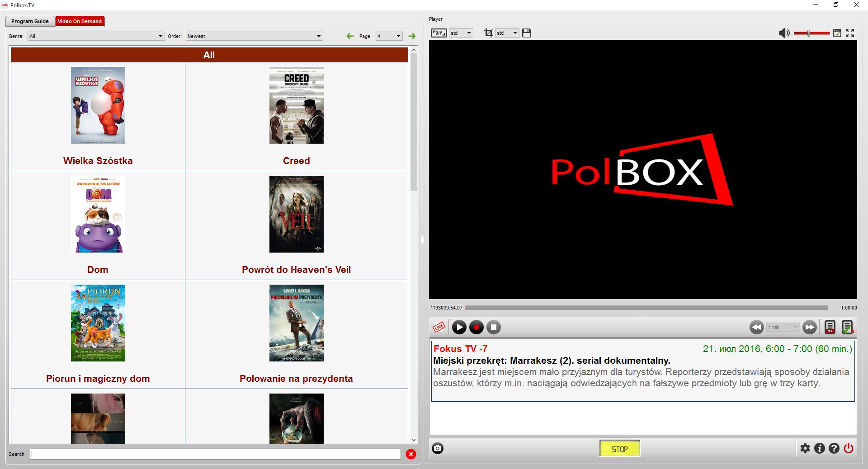Stop playback with the square Stop button
Screen dimensions: 868x469
493,327
